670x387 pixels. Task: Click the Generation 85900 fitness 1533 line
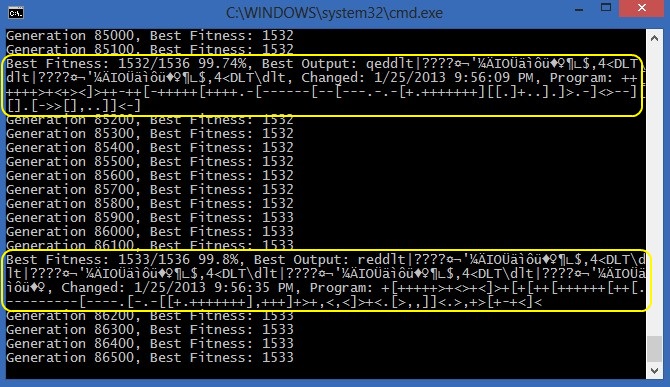150,217
